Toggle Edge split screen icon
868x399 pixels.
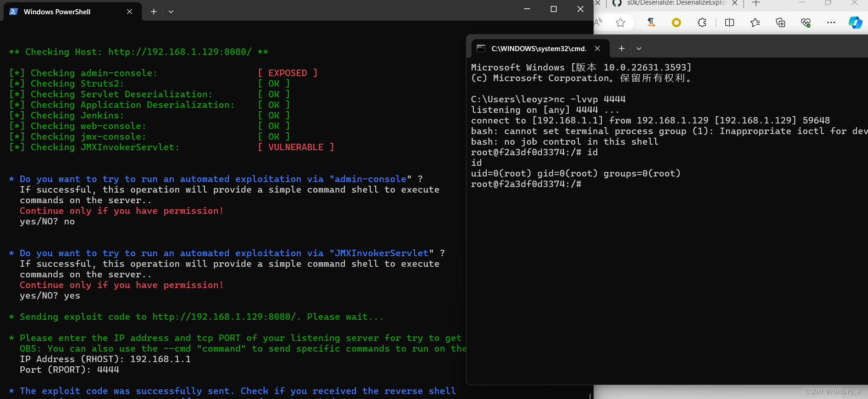729,23
